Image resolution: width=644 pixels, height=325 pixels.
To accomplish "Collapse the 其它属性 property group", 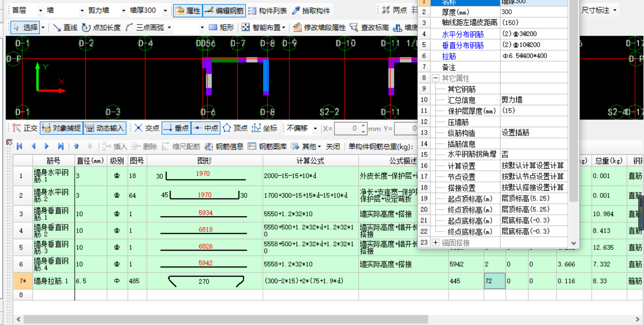I will 435,78.
